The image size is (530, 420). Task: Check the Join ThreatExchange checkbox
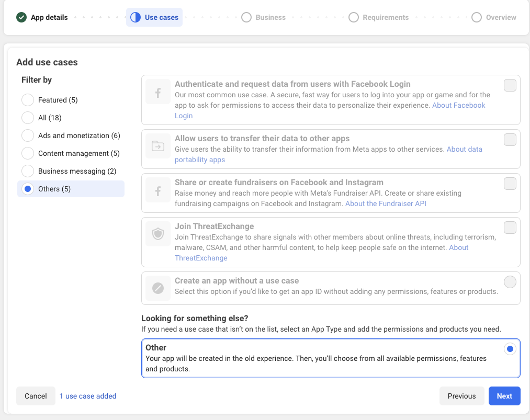(x=510, y=228)
